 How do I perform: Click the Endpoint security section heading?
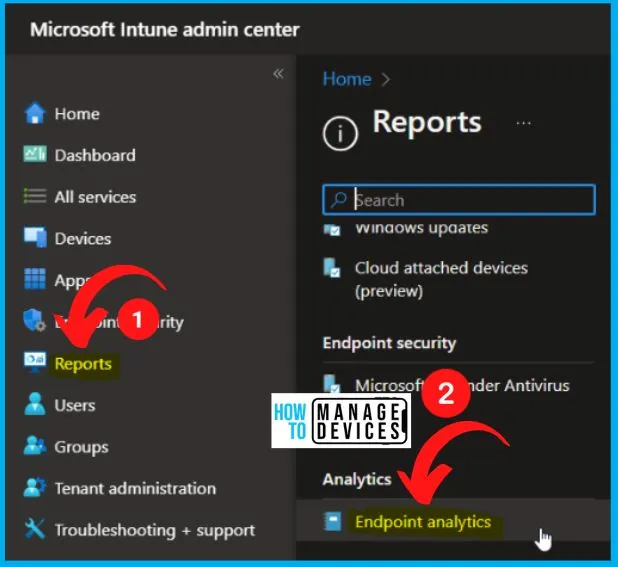(389, 343)
